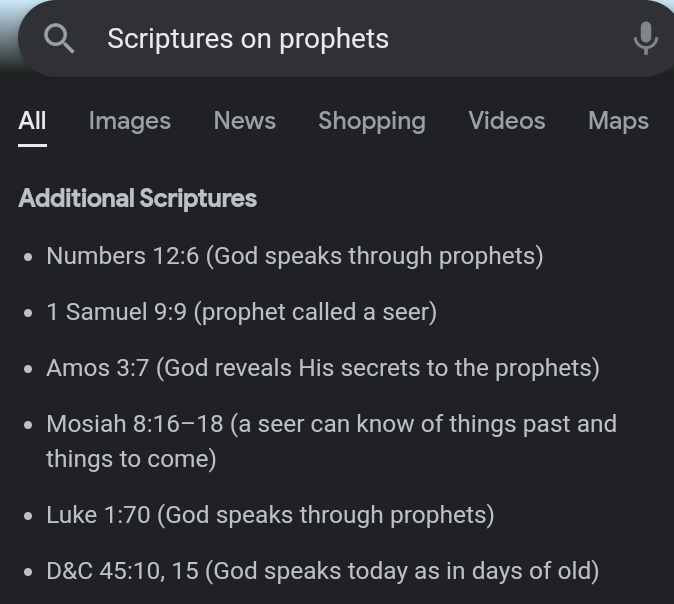Select the All results tab
Screen dimensions: 674x604
click(x=32, y=121)
